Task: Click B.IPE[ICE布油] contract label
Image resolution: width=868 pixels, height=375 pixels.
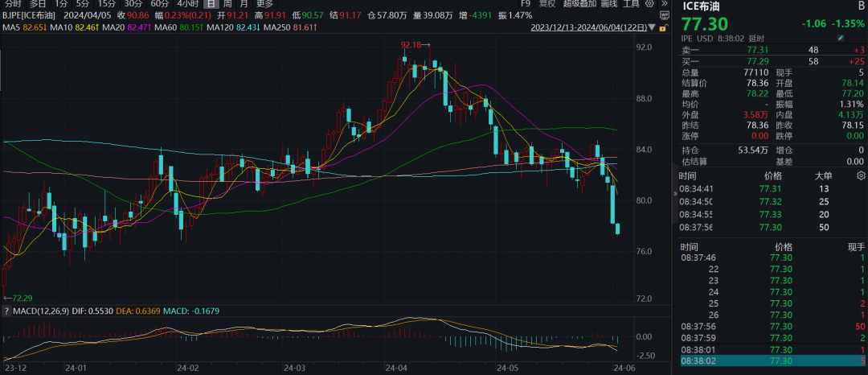Action: tap(29, 15)
